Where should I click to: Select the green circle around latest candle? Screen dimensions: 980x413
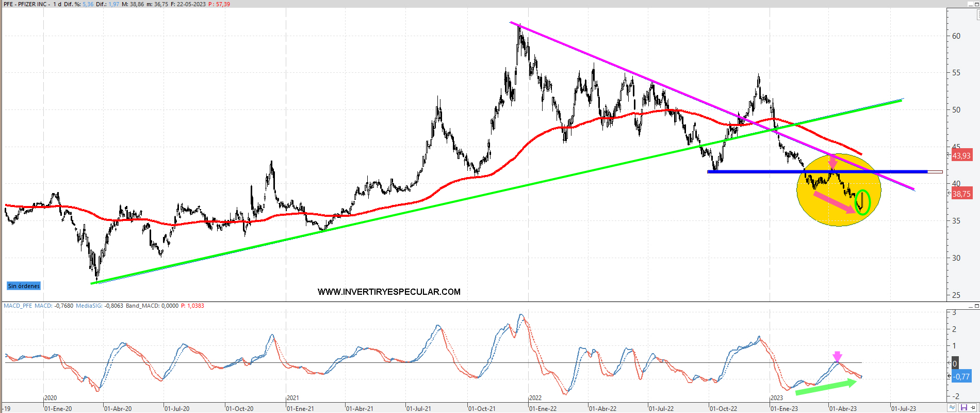point(862,202)
